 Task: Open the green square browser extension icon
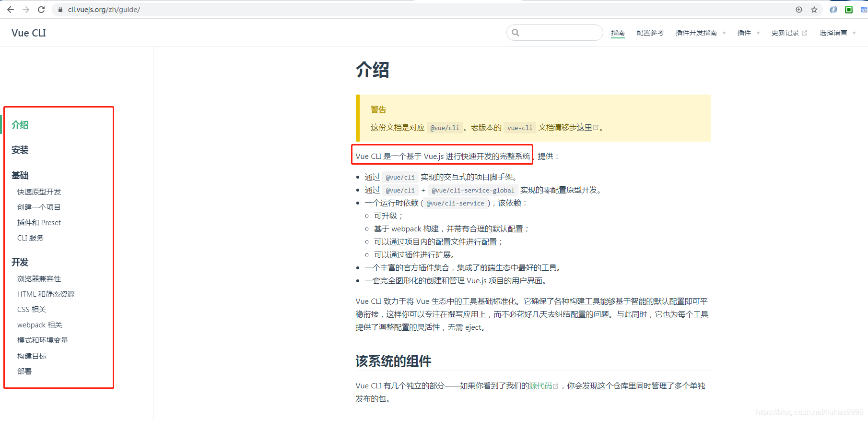coord(849,10)
